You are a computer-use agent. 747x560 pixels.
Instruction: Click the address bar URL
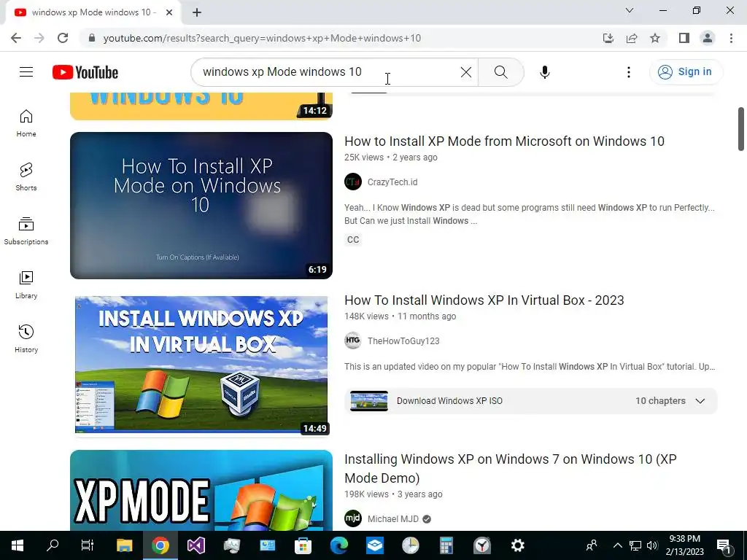(x=262, y=38)
